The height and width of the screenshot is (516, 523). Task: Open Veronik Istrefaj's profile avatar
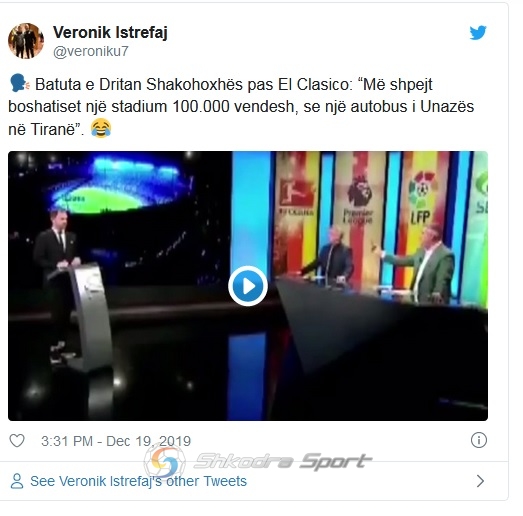tap(26, 41)
